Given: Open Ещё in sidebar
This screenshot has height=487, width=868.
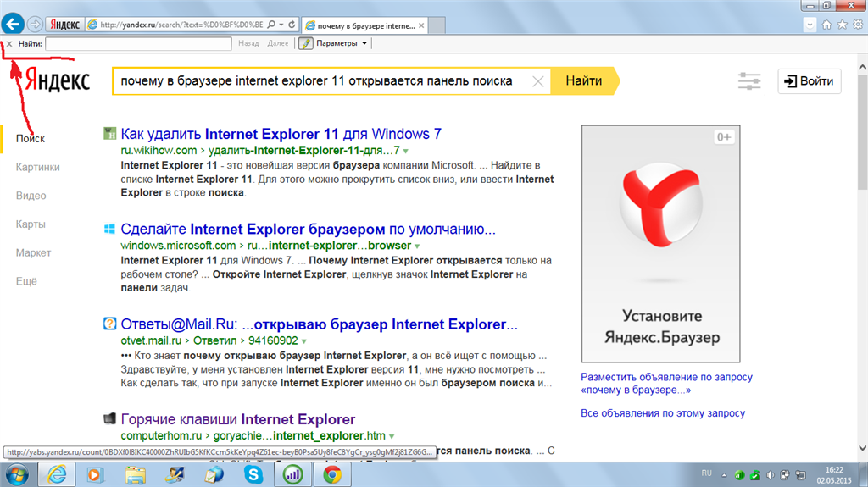Looking at the screenshot, I should [x=26, y=281].
